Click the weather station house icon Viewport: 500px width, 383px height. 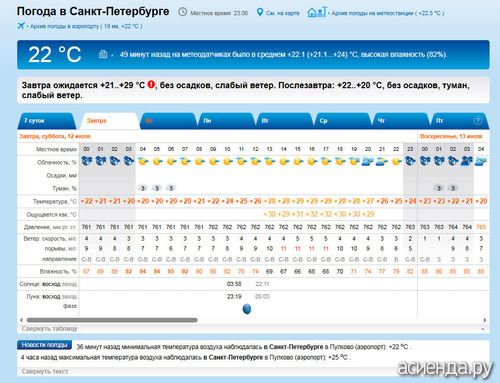(317, 13)
